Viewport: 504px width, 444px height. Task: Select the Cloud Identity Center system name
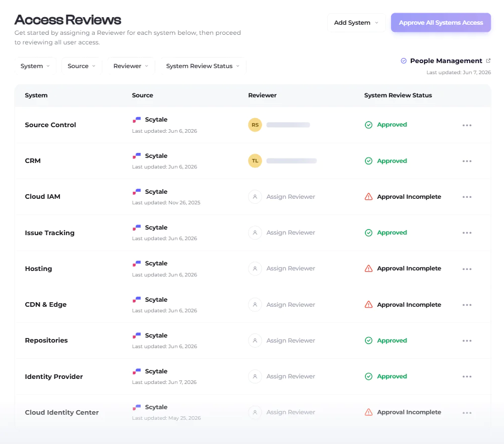61,413
